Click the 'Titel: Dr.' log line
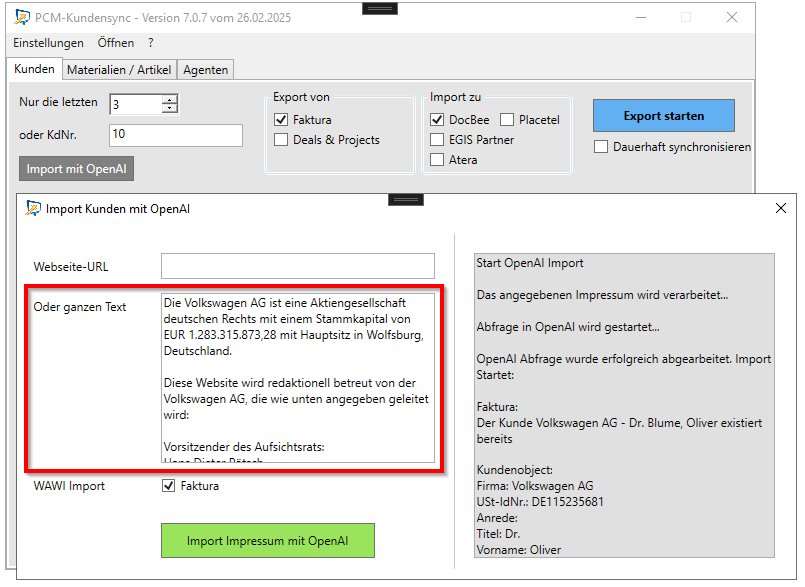The width and height of the screenshot is (805, 587). 498,534
